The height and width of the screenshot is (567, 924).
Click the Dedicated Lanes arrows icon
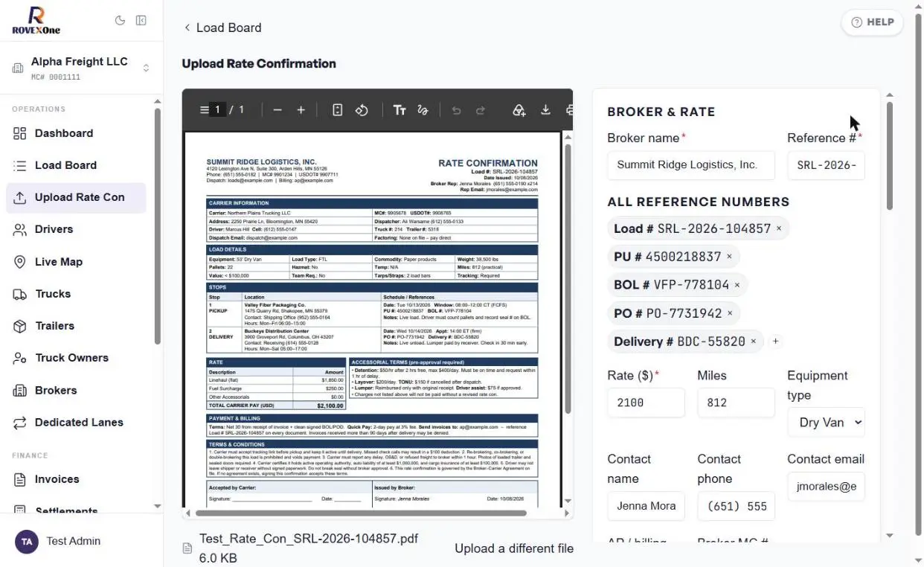[x=20, y=423]
